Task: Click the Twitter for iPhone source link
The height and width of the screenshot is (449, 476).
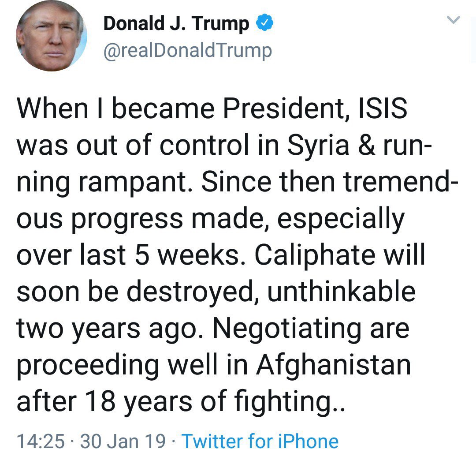Action: point(260,441)
